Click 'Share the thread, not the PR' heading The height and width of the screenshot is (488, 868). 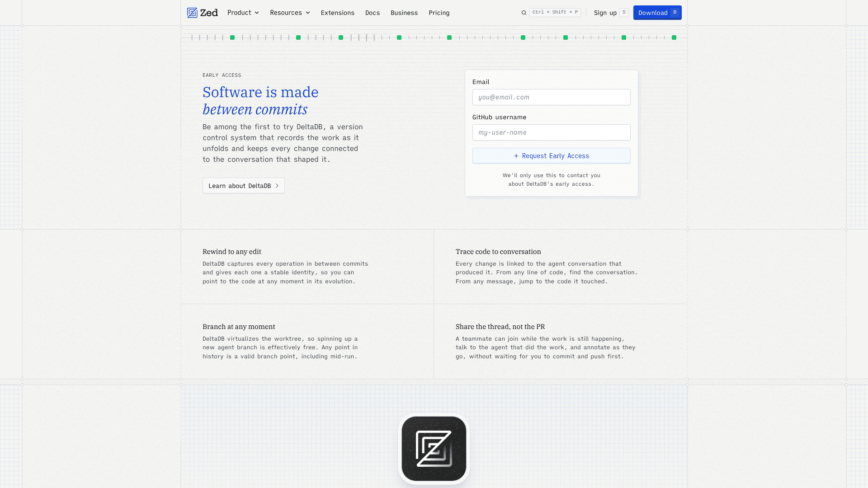[x=500, y=327]
